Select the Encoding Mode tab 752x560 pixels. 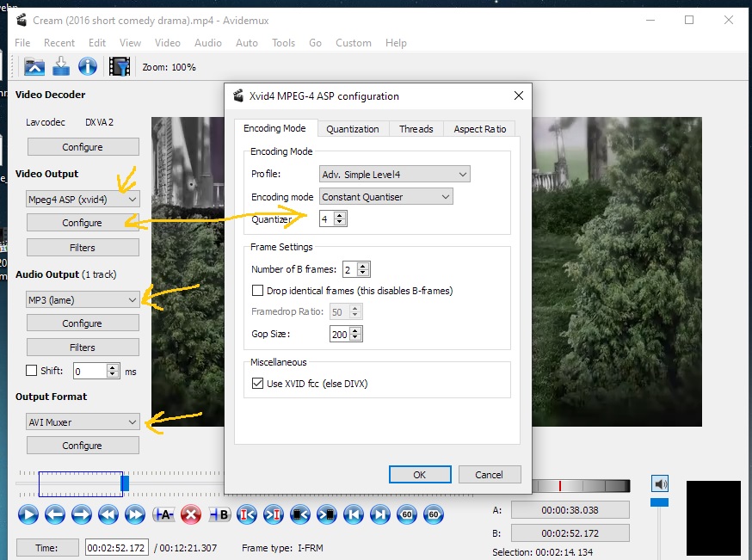pyautogui.click(x=274, y=128)
